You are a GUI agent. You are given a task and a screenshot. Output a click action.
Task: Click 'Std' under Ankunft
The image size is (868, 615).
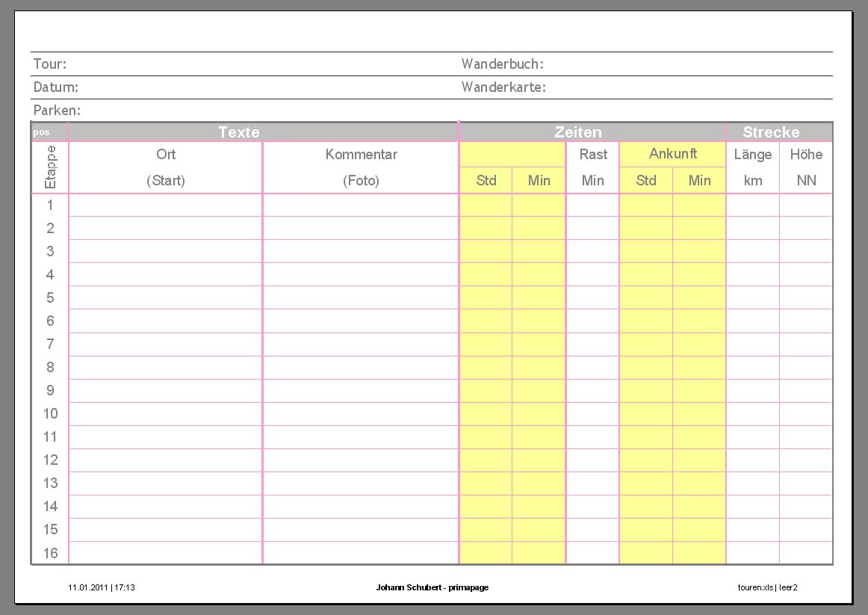click(646, 180)
